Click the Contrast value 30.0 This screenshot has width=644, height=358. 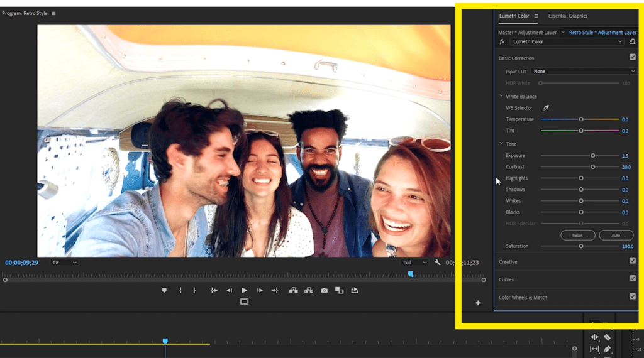click(x=626, y=167)
